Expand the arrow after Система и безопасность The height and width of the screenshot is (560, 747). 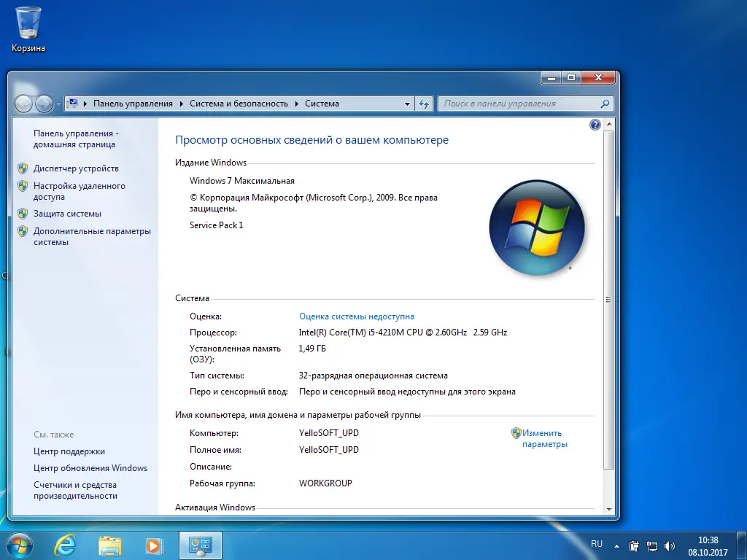coord(296,104)
